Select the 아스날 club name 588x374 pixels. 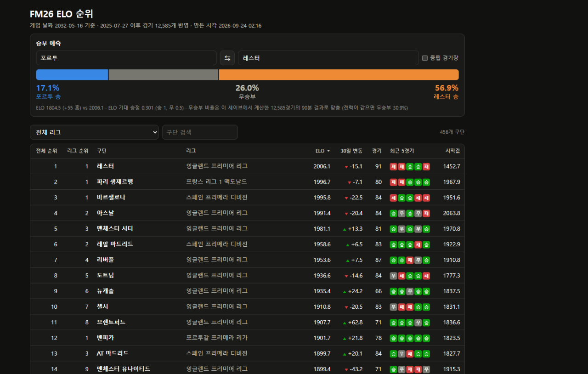105,213
